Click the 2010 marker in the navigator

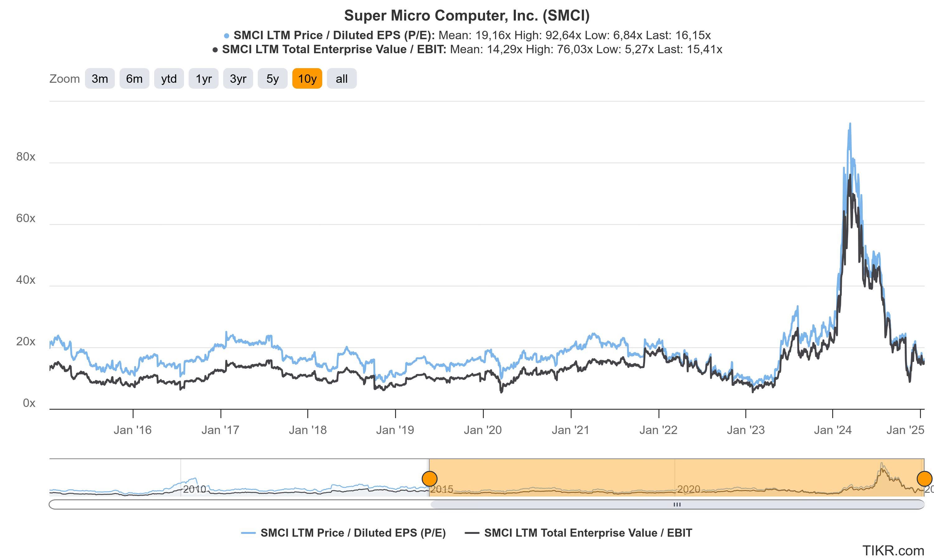point(194,489)
